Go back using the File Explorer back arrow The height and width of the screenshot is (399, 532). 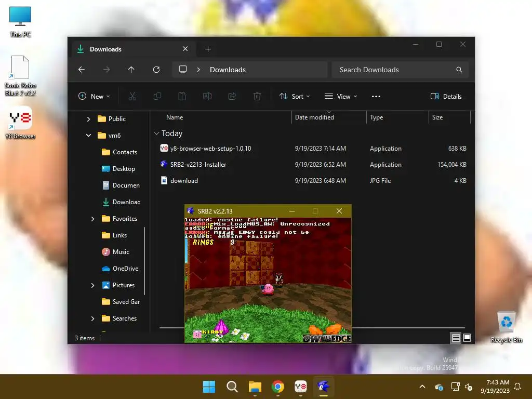tap(82, 70)
